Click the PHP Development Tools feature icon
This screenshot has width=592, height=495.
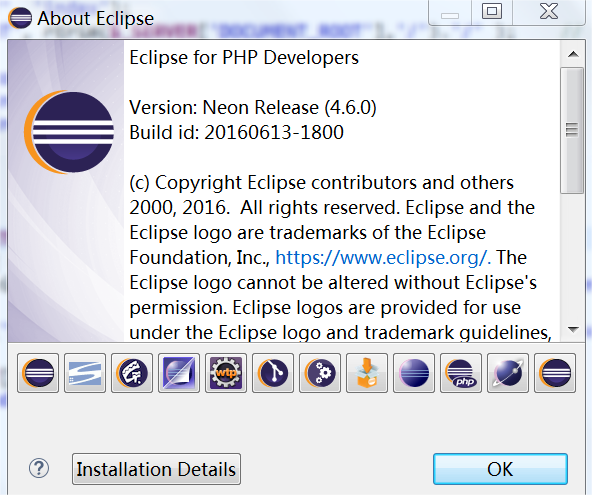[x=461, y=373]
